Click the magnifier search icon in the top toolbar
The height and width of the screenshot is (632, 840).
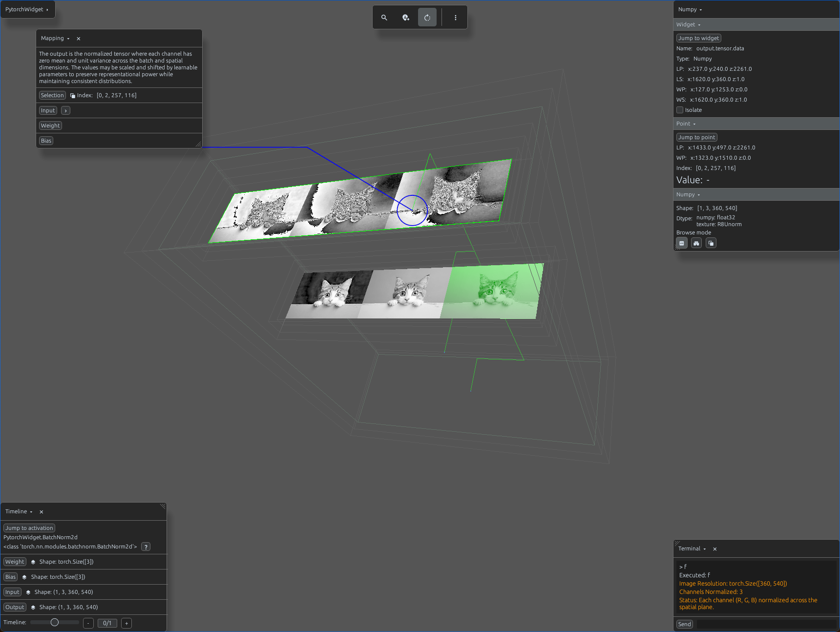tap(384, 18)
